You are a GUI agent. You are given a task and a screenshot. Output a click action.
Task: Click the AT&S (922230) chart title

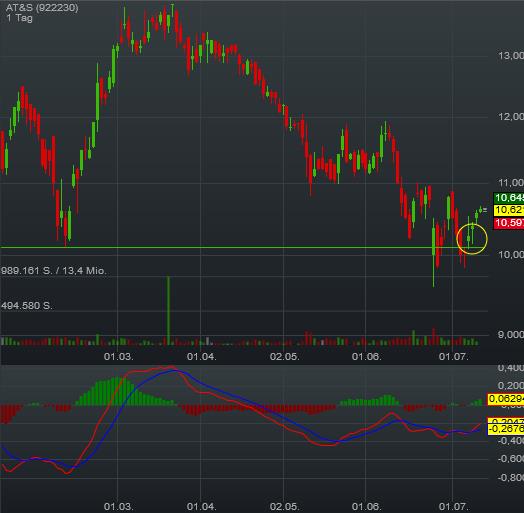pos(42,7)
